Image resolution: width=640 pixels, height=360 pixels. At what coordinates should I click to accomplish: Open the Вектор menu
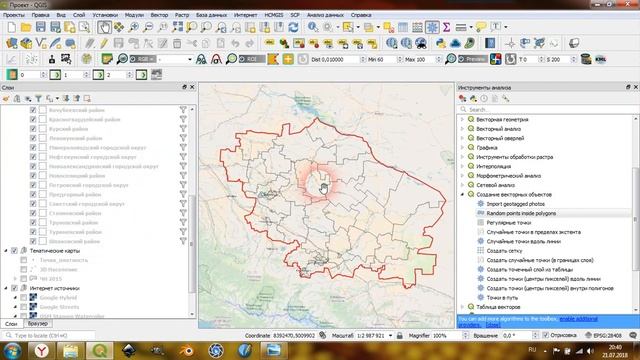159,15
